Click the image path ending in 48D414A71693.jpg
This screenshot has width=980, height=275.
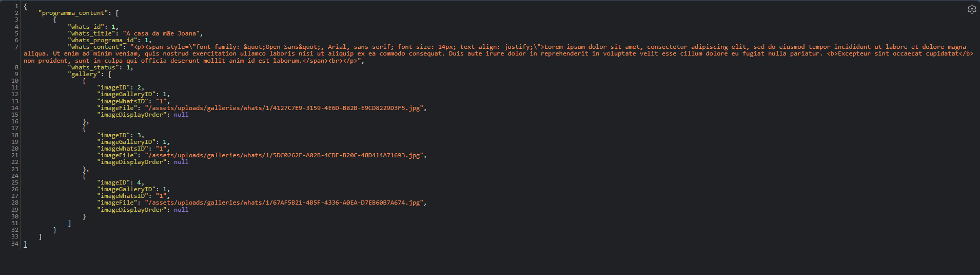pyautogui.click(x=284, y=155)
